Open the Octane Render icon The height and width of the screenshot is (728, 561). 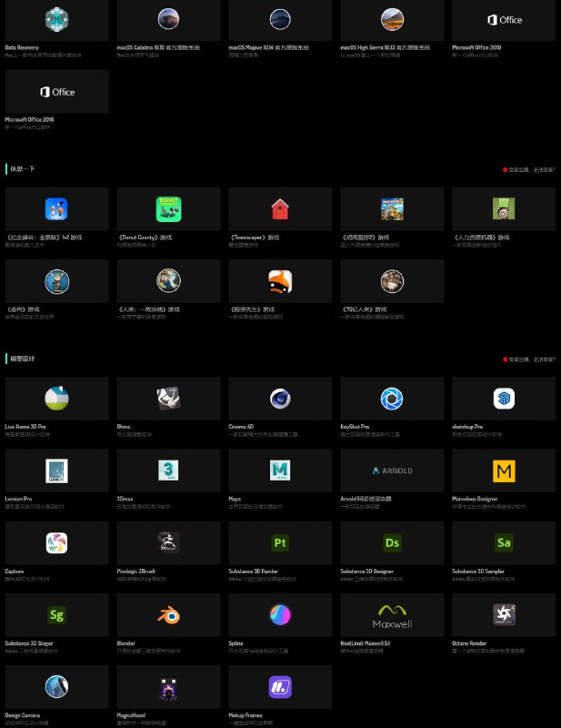click(x=504, y=615)
